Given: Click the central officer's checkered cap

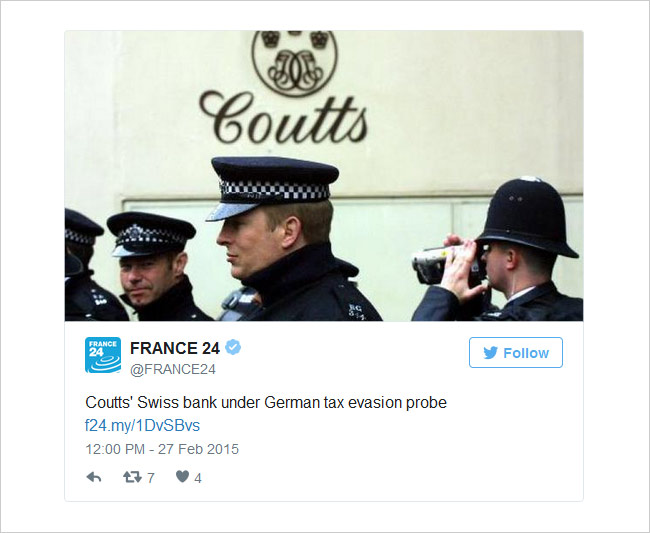Looking at the screenshot, I should pyautogui.click(x=272, y=185).
